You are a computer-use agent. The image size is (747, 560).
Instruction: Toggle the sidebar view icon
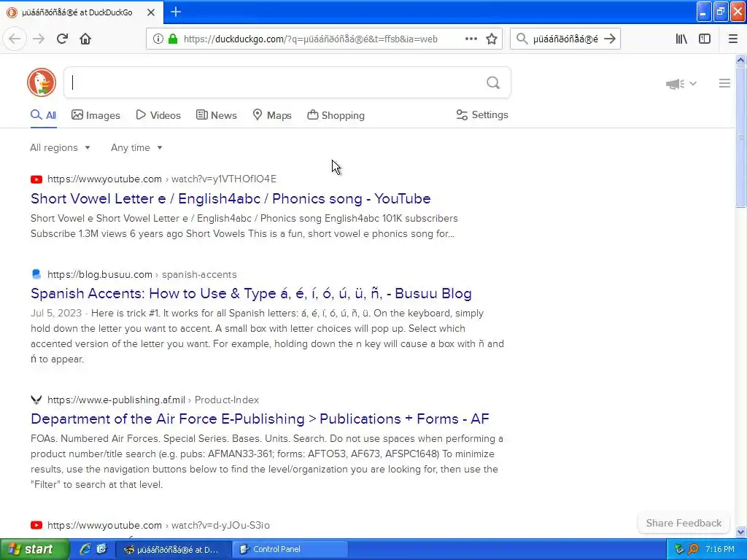[705, 39]
